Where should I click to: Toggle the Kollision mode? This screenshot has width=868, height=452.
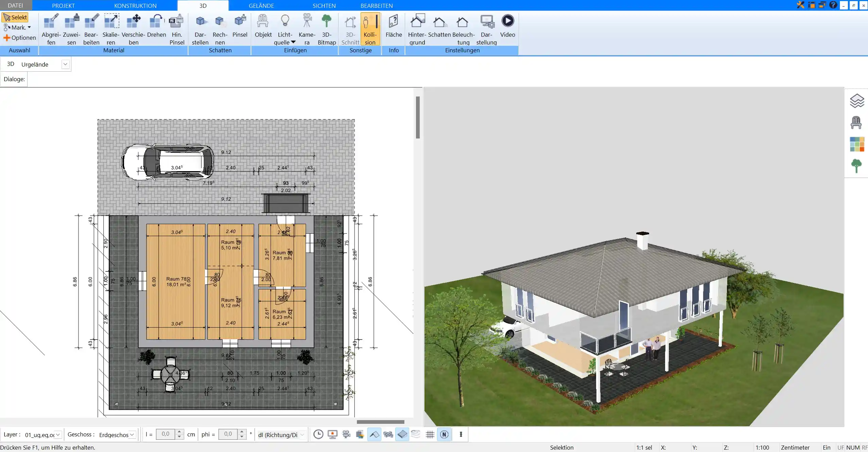point(370,29)
